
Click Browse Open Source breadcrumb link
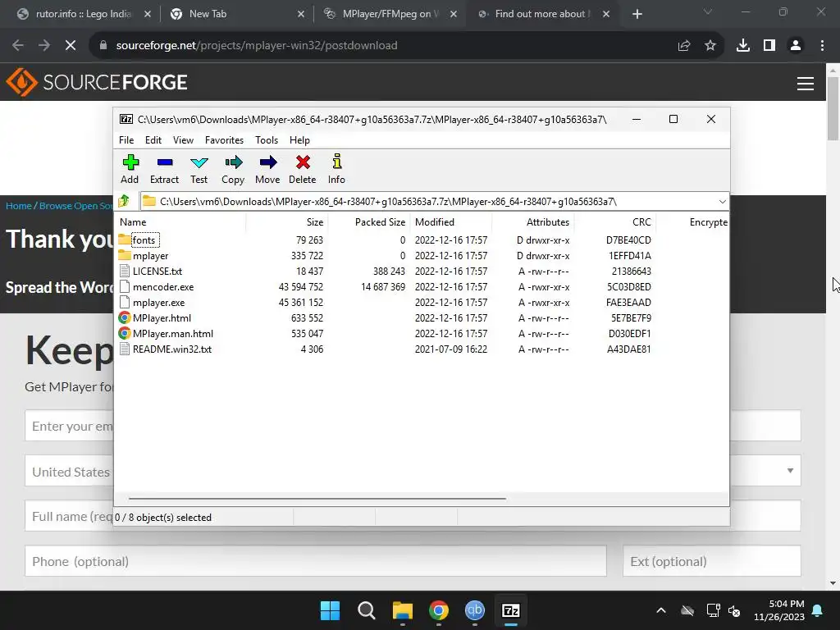[x=75, y=206]
